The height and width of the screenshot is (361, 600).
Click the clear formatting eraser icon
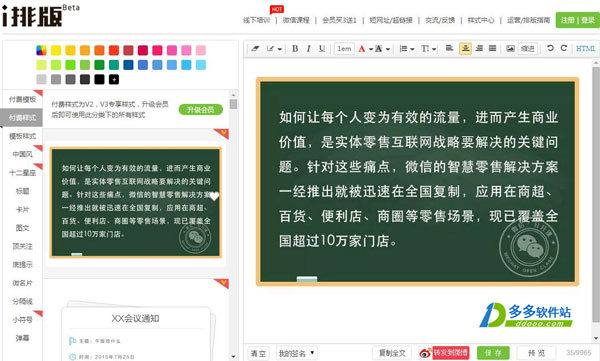click(x=255, y=49)
